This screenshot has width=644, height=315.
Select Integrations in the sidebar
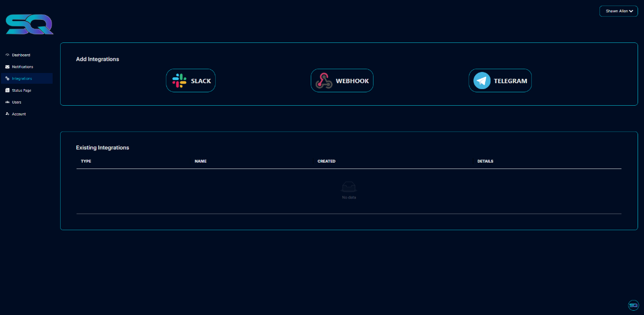[x=26, y=79]
